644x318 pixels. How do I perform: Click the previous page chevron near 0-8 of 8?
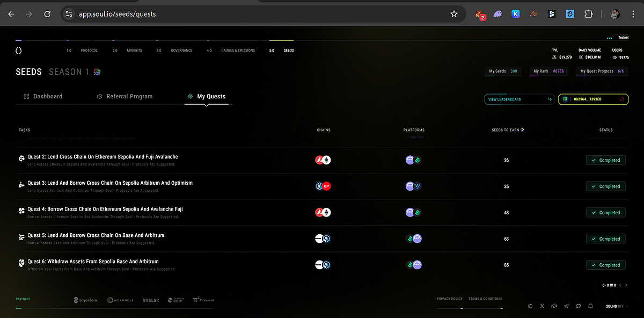(620, 285)
